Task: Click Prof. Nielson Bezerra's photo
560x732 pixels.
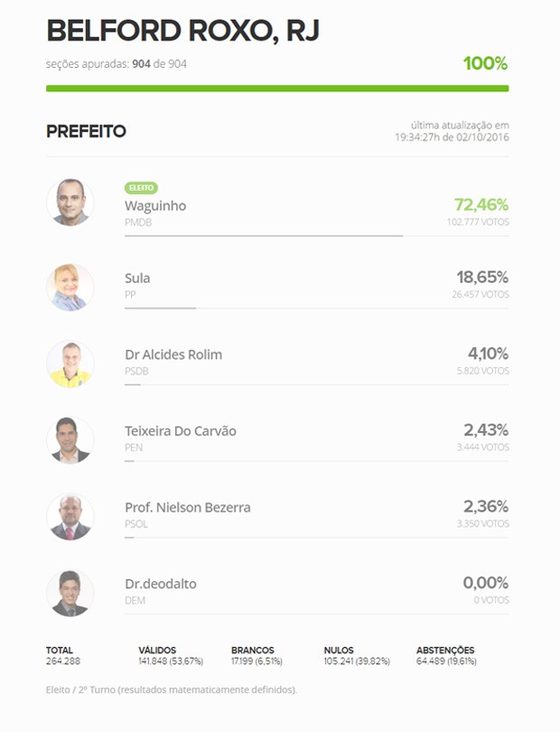Action: [x=70, y=517]
